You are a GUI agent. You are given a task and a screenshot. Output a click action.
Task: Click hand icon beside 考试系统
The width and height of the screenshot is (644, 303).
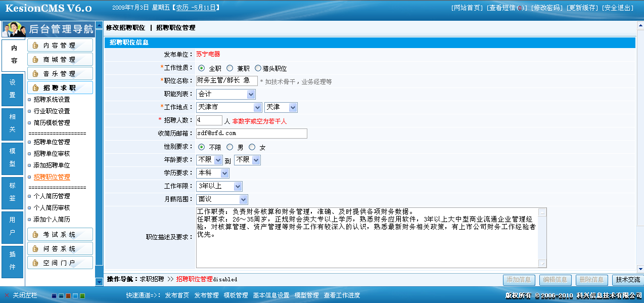[x=35, y=235]
